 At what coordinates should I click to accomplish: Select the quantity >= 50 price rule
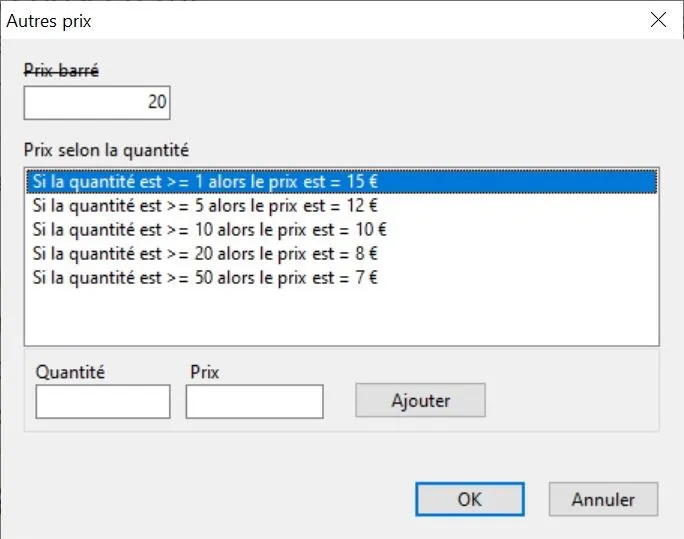tap(205, 277)
